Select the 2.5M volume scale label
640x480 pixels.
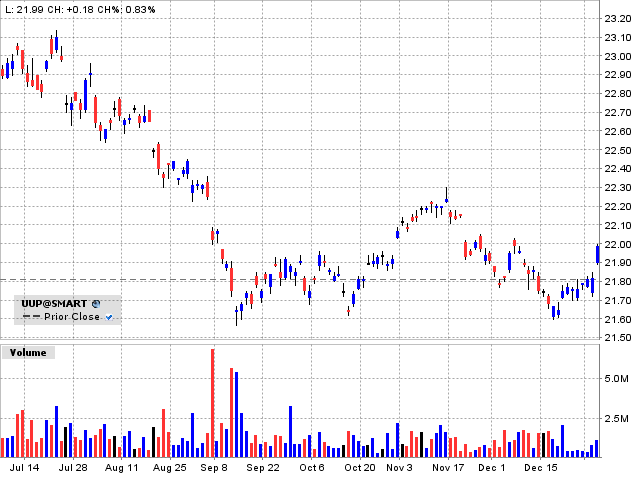tap(615, 418)
